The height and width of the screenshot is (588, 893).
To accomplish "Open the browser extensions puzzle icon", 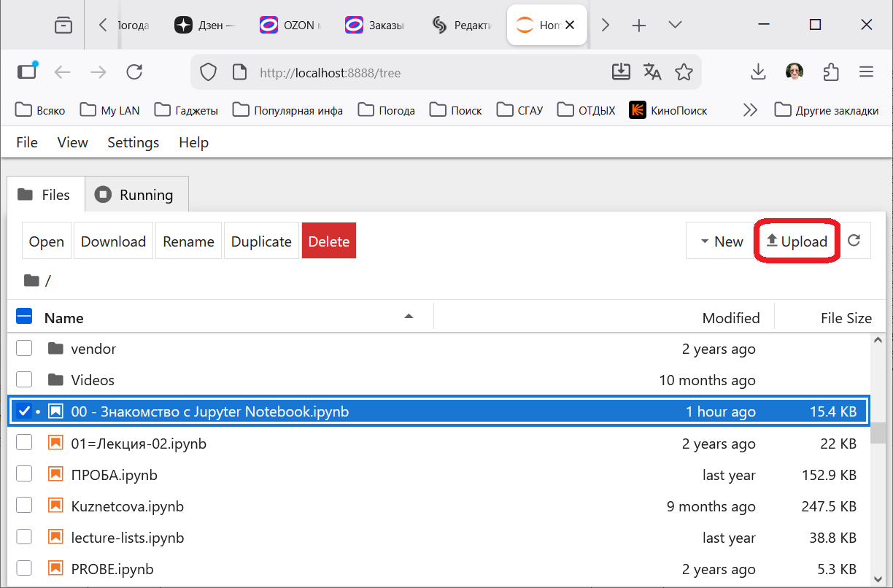I will point(830,71).
